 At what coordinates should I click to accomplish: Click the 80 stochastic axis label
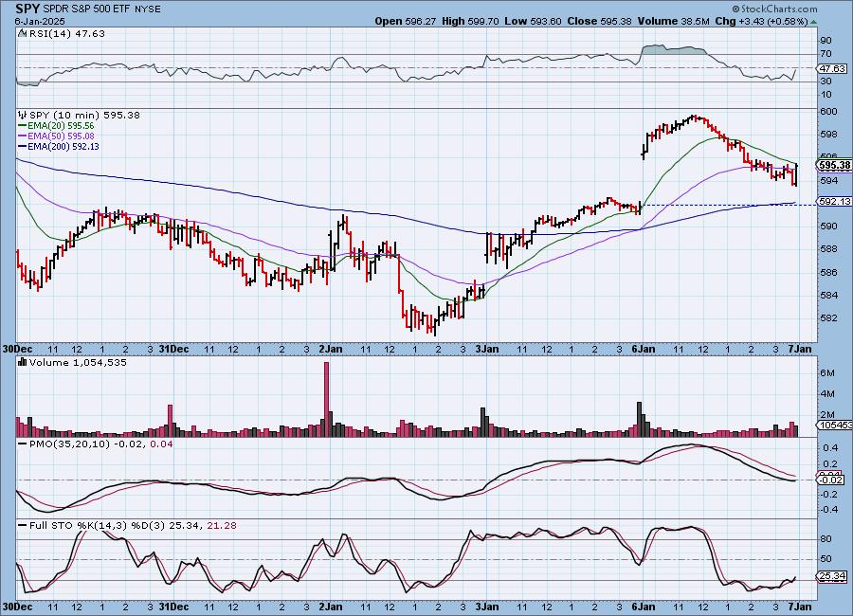click(826, 538)
